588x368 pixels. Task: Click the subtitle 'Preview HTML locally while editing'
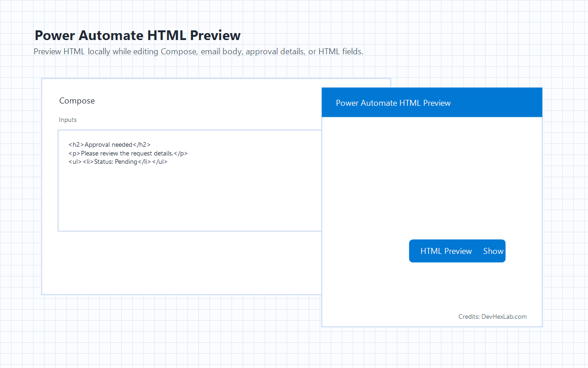96,52
